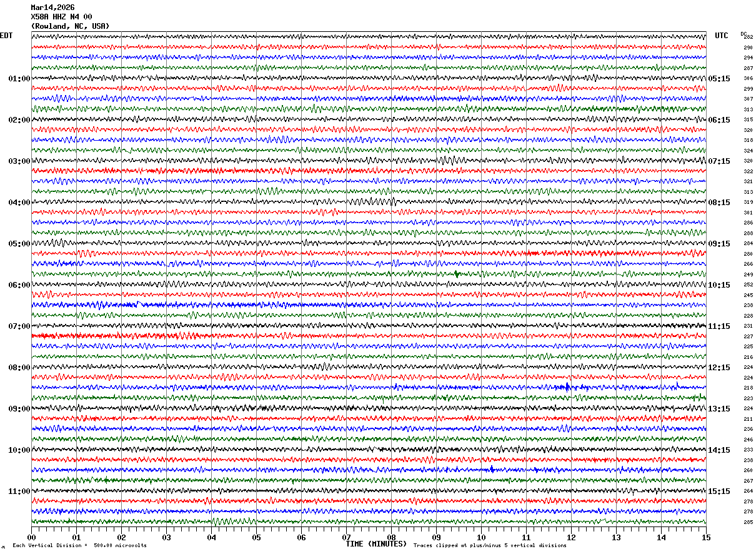Viewport: 756px width, 554px height.
Task: Select the "02:00" EDT row label
Action: tap(19, 120)
